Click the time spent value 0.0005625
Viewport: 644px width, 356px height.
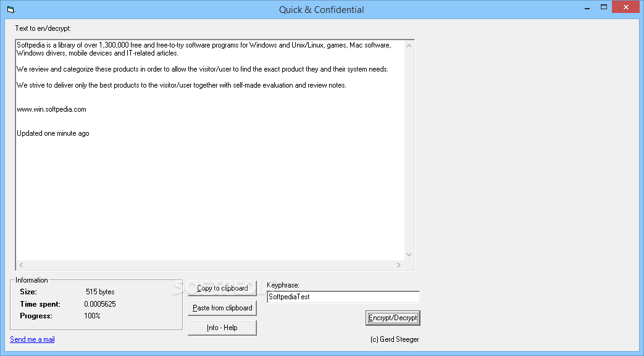pos(100,304)
